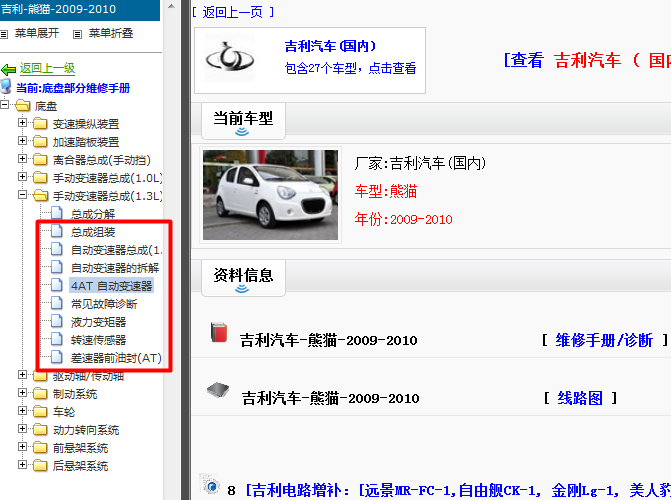
Task: Select the 差速器前油封(AT) tree item
Action: click(x=116, y=358)
